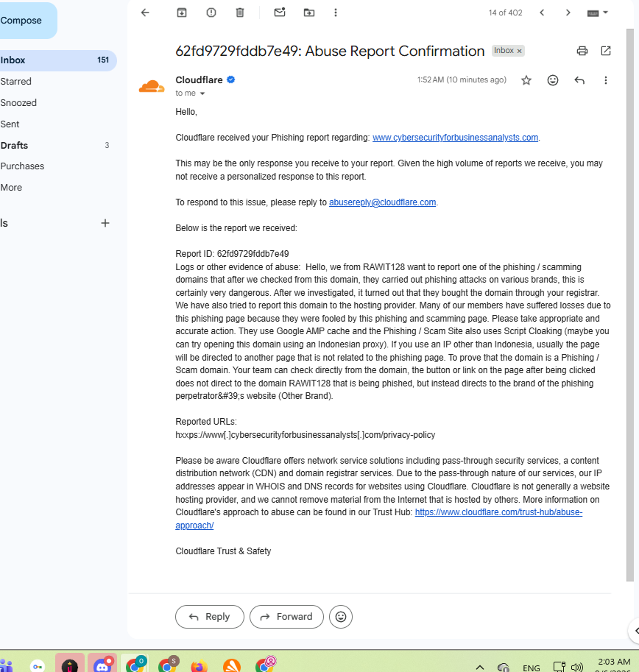Show hidden system tray icons
The image size is (639, 672).
pos(480,668)
